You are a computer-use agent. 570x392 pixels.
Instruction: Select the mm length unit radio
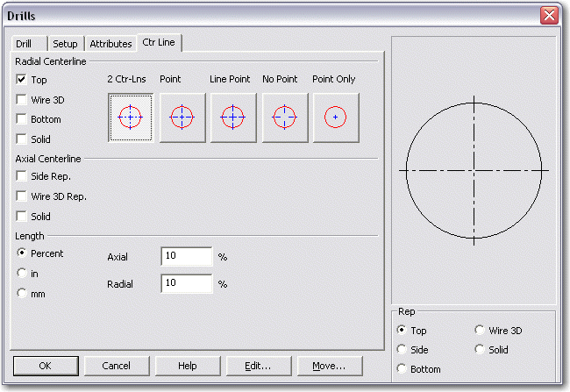(22, 293)
